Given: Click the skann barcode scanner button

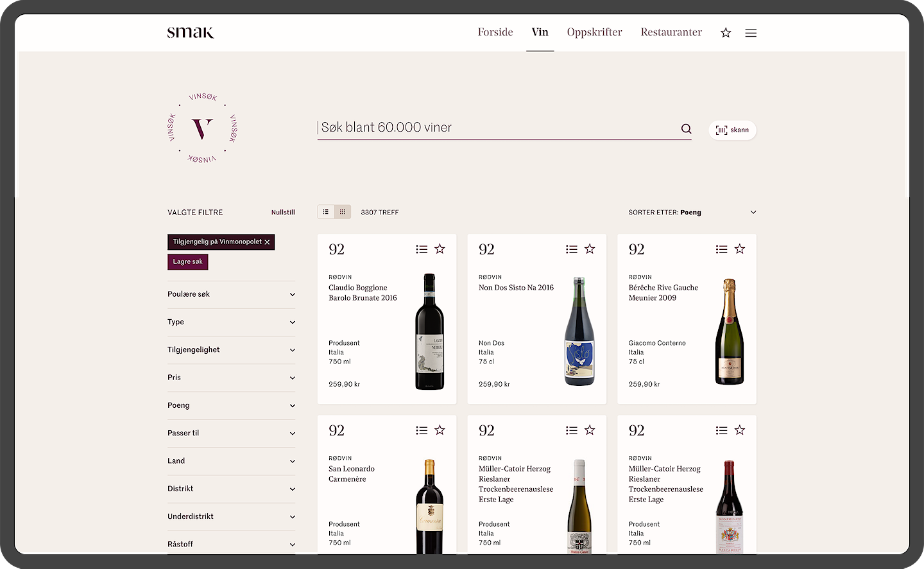Looking at the screenshot, I should click(732, 130).
